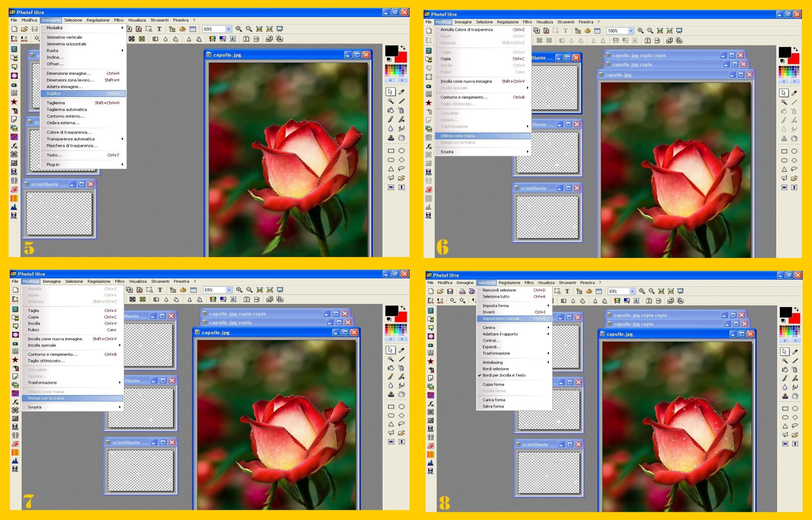Viewport: 812px width, 520px height.
Task: Uncheck Bordi per Incolla e Testo
Action: (504, 376)
